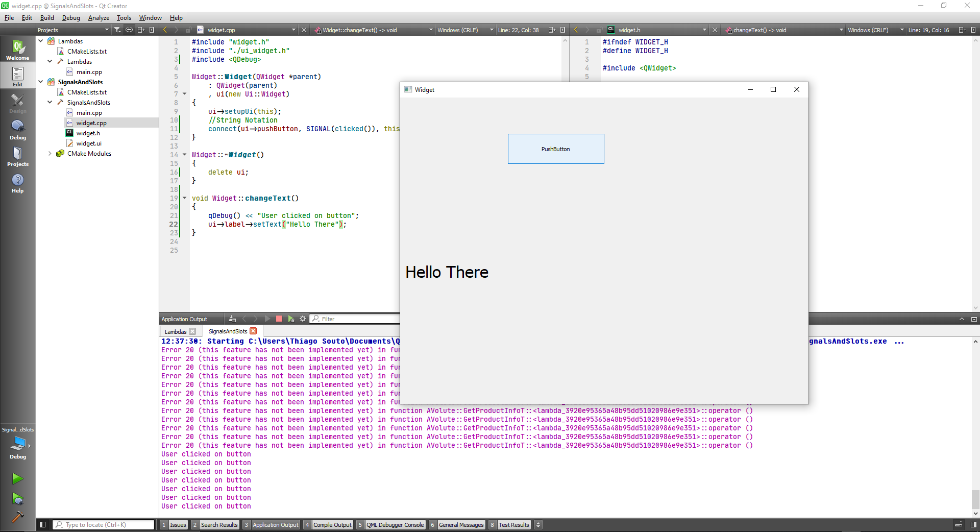Open Application Output settings gear
Image resolution: width=980 pixels, height=532 pixels.
pos(303,319)
